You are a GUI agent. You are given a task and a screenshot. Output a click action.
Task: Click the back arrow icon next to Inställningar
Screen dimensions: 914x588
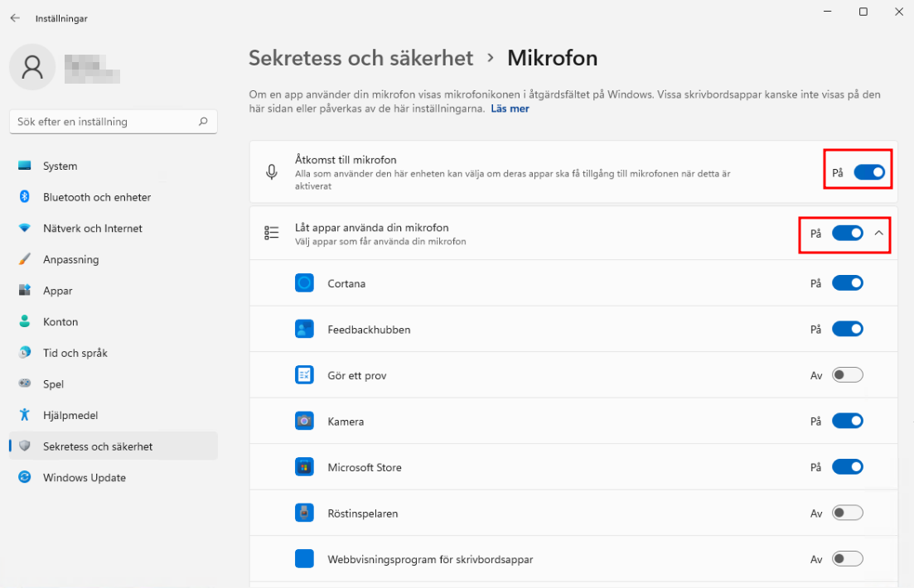point(15,18)
